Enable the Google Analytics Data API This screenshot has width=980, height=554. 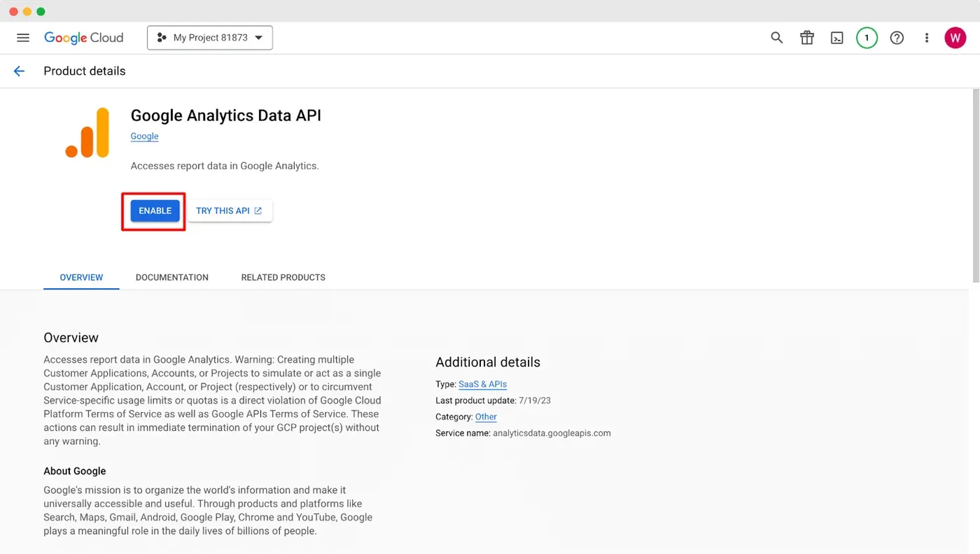155,211
